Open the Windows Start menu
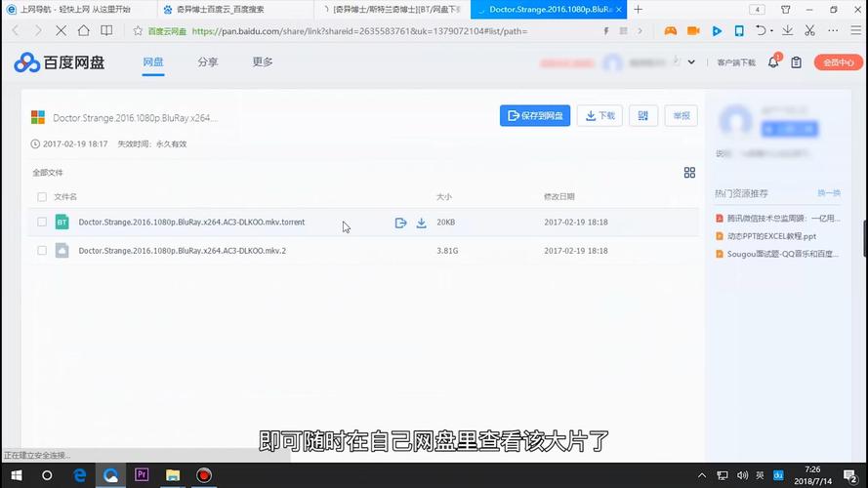 pos(16,475)
